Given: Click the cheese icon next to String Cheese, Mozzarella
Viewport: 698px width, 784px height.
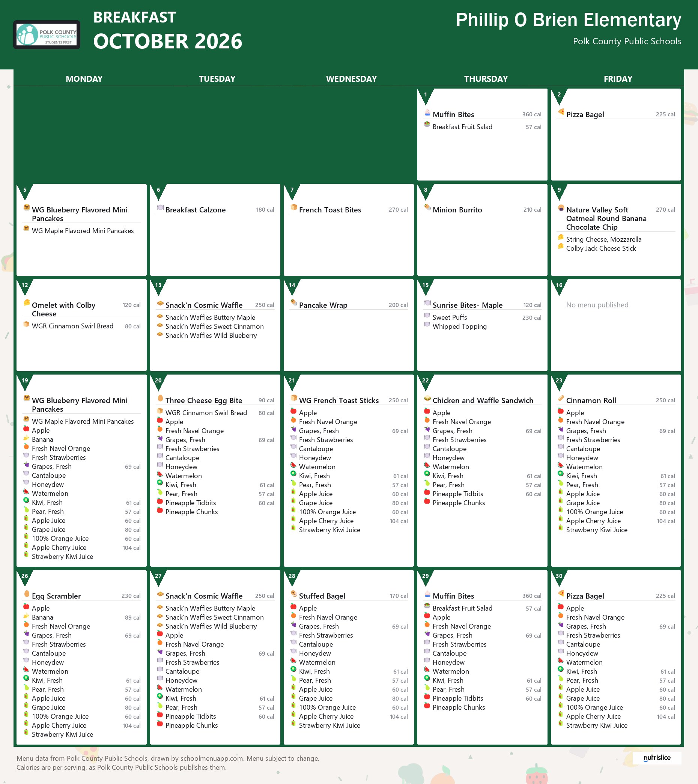Looking at the screenshot, I should [561, 238].
